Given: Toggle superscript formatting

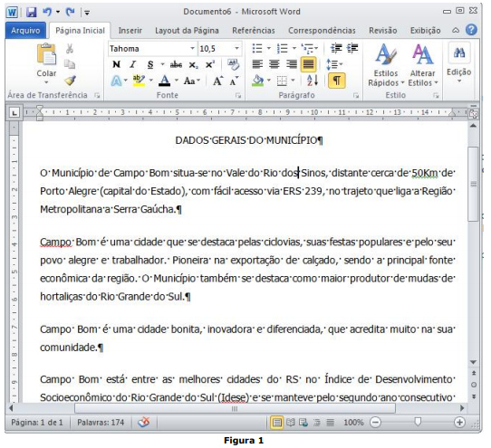Looking at the screenshot, I should [x=210, y=64].
